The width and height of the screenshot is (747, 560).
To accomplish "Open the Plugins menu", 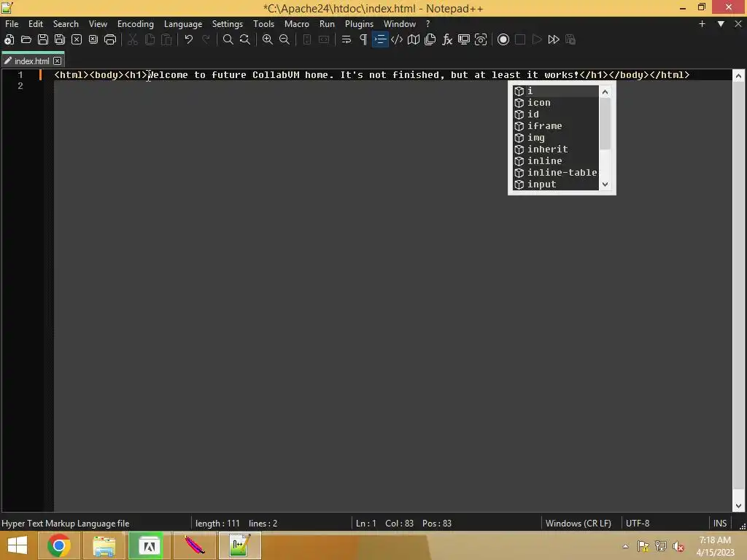I will click(x=359, y=24).
